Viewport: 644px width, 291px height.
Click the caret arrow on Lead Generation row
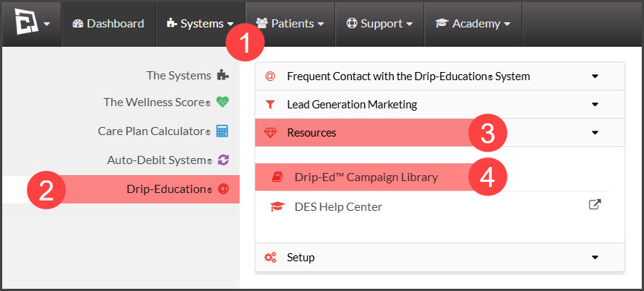click(595, 105)
